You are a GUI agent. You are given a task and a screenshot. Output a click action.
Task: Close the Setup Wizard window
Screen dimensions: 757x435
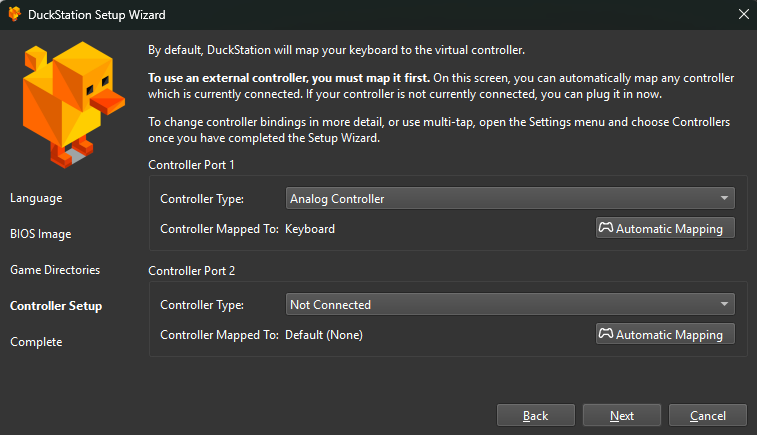pos(742,15)
